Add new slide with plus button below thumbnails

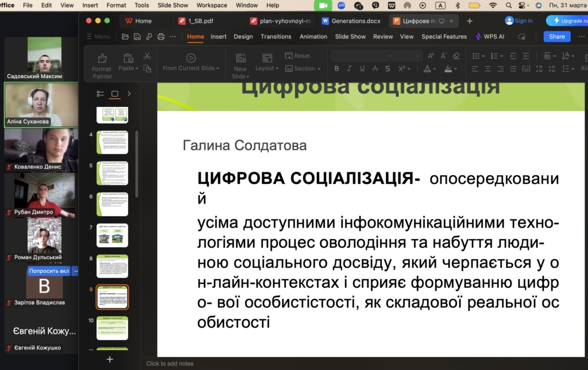pyautogui.click(x=110, y=359)
